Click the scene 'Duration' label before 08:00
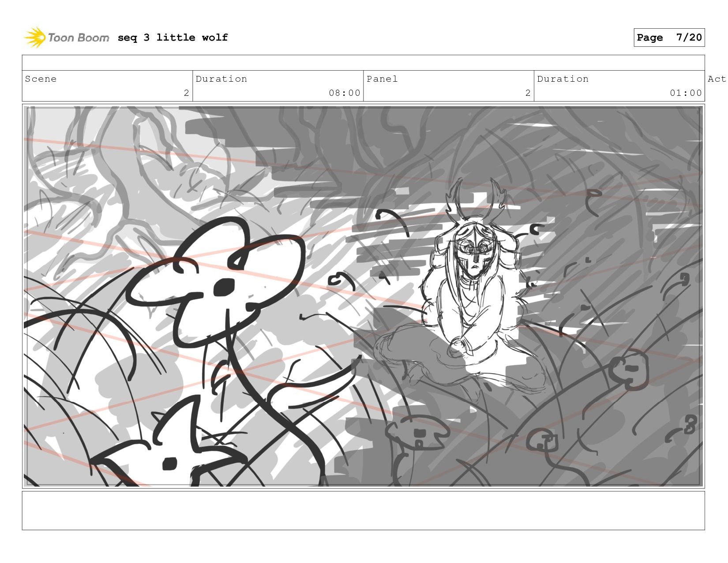 pos(221,79)
